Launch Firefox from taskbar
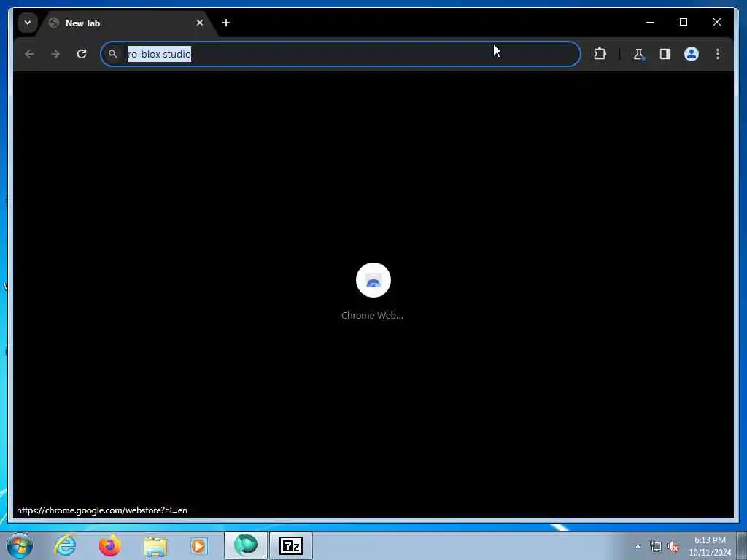 point(109,545)
